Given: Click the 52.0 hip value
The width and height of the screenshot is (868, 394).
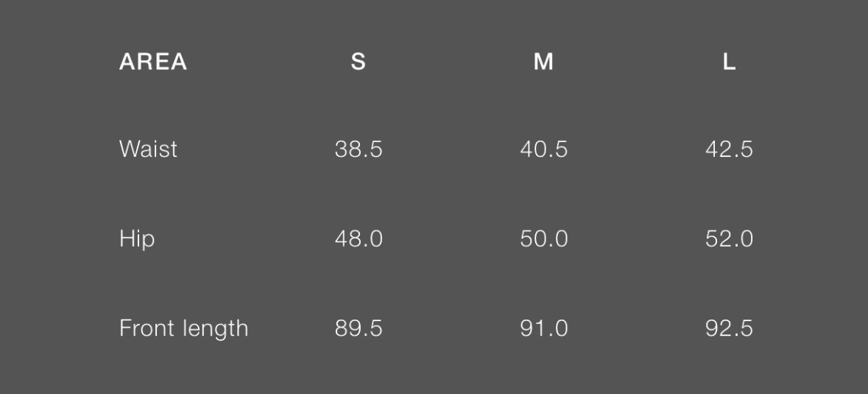Looking at the screenshot, I should click(729, 239).
